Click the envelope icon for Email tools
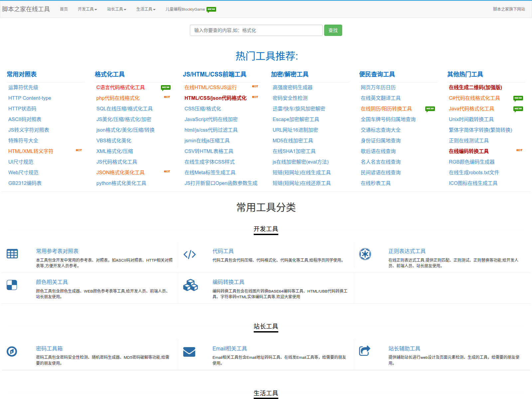 (x=189, y=352)
